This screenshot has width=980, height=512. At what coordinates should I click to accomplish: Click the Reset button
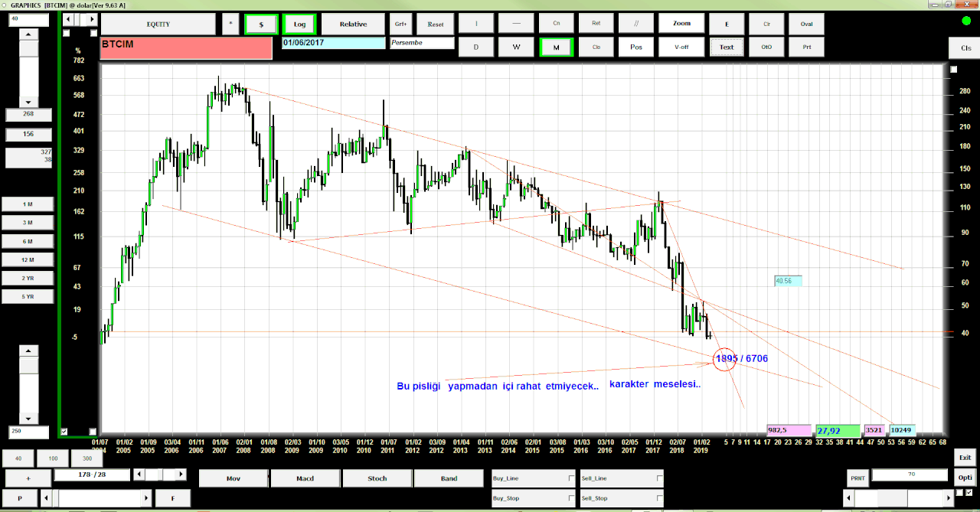pyautogui.click(x=436, y=24)
